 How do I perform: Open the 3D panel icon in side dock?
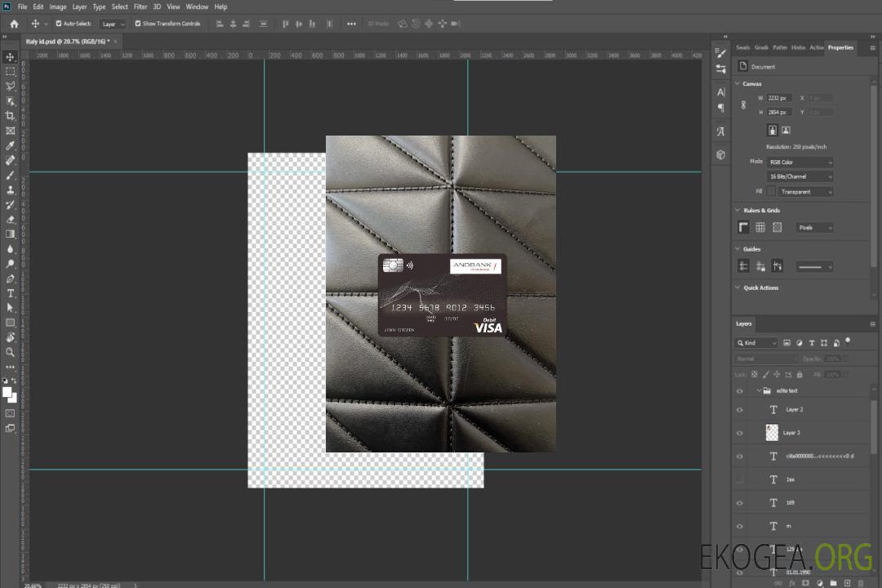click(720, 154)
